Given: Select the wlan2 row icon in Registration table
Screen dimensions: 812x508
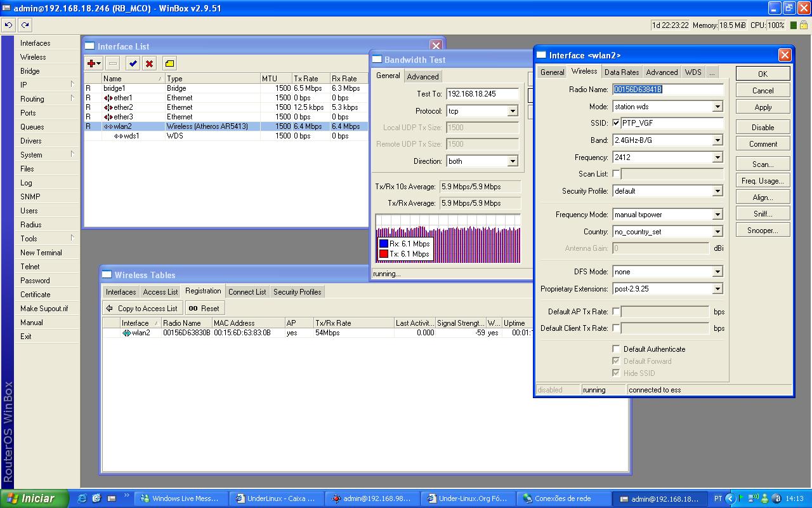Looking at the screenshot, I should pyautogui.click(x=127, y=333).
